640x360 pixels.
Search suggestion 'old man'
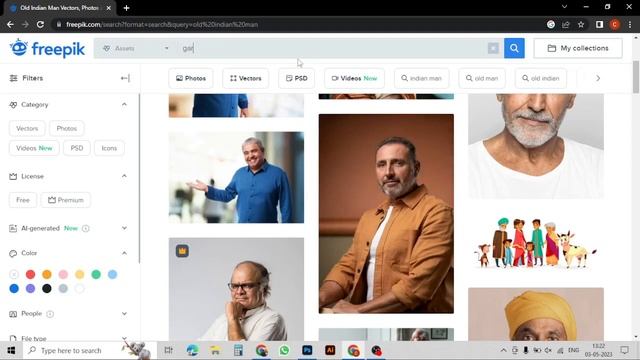pyautogui.click(x=482, y=78)
